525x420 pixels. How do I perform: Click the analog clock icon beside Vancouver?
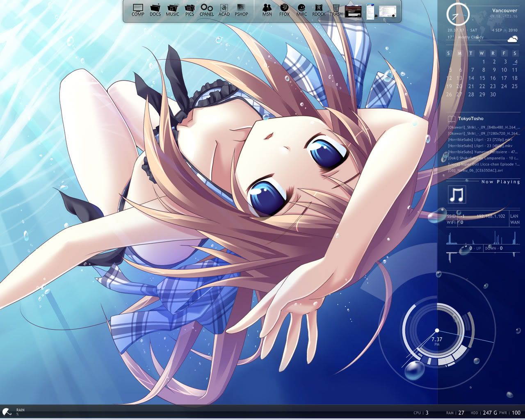(x=457, y=14)
